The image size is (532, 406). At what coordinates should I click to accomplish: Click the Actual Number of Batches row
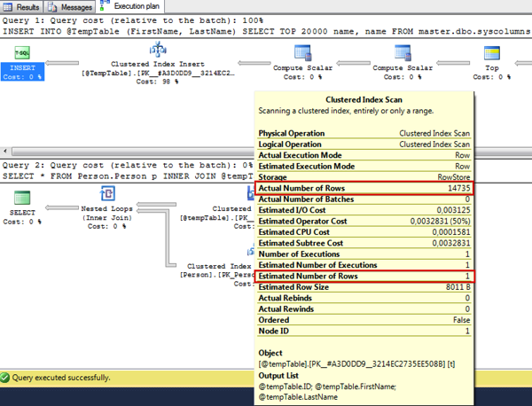[x=364, y=199]
